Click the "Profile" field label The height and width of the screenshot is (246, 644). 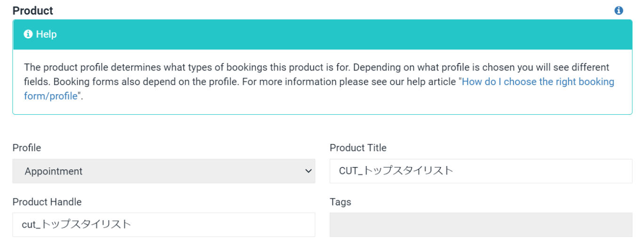coord(27,148)
